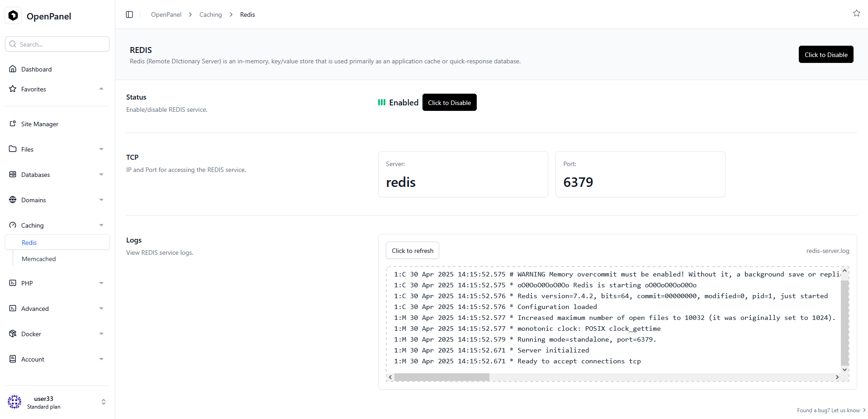Open the Dashboard from the sidebar
Screen dimensions: 868x419
[37, 69]
